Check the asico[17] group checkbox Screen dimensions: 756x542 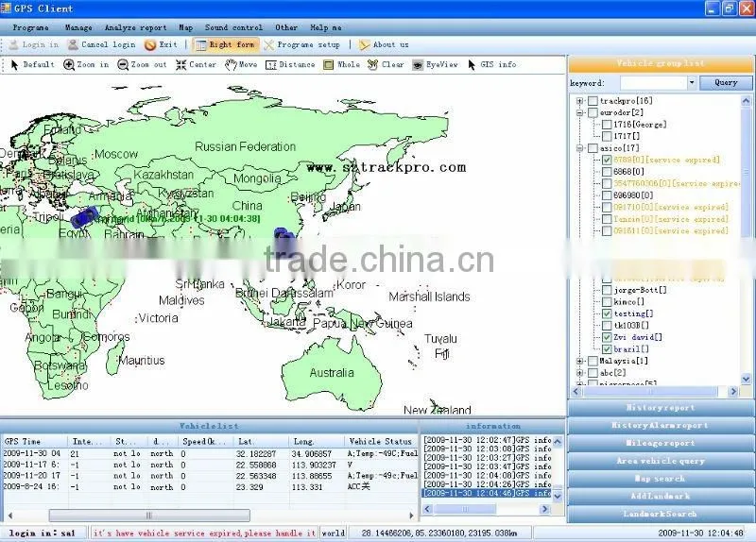click(x=593, y=148)
